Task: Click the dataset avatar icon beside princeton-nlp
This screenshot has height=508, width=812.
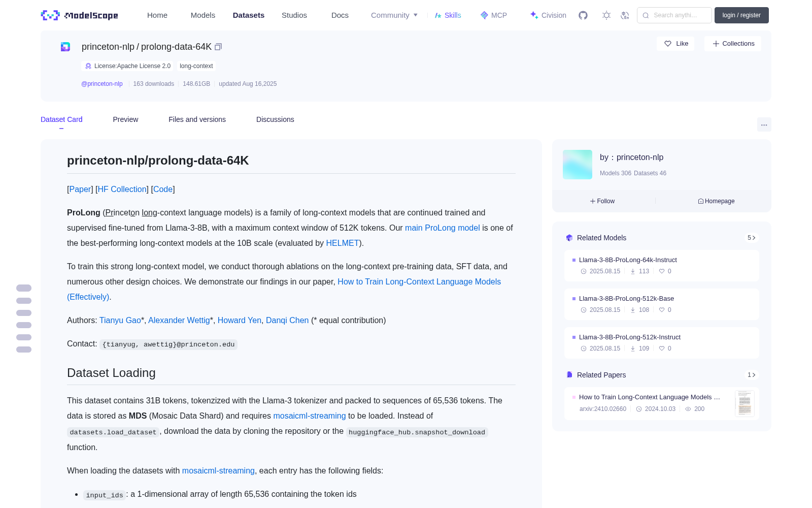Action: (x=65, y=47)
